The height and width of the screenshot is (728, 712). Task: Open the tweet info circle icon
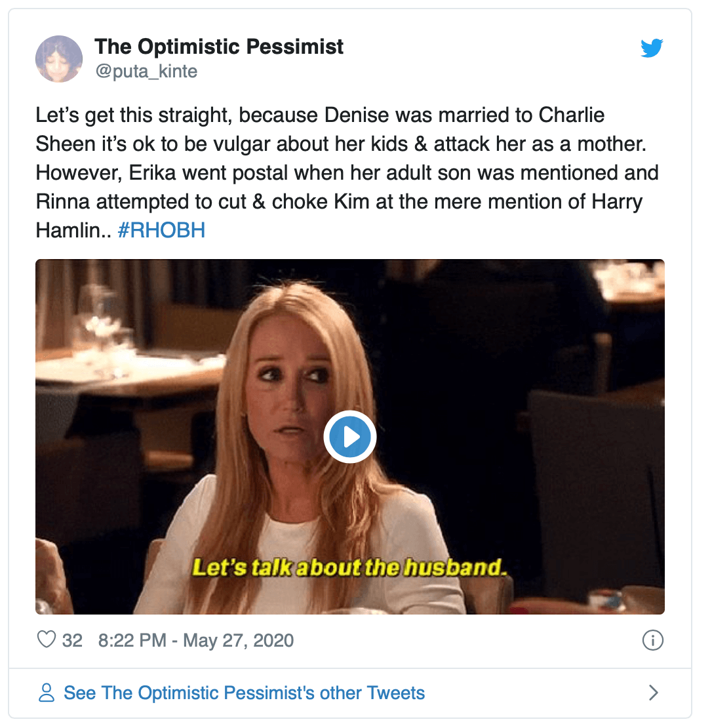(653, 640)
